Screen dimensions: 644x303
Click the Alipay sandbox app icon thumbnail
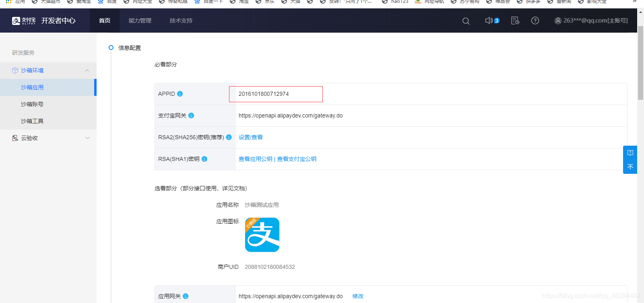262,235
